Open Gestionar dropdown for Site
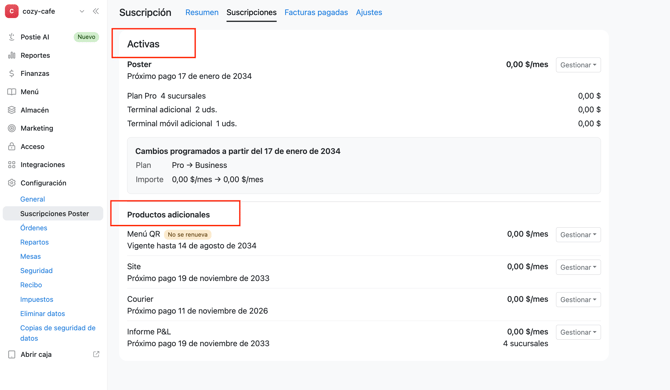Viewport: 670px width, 390px height. 578,267
